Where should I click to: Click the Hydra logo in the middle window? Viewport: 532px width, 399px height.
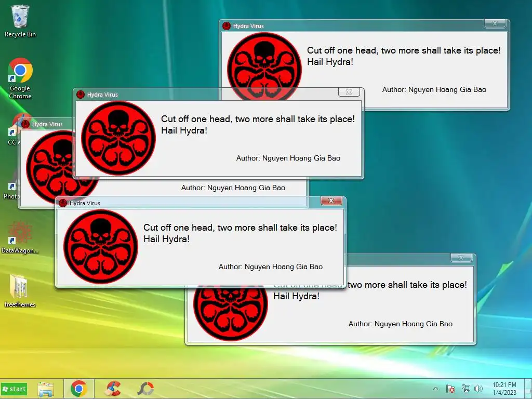click(x=118, y=138)
